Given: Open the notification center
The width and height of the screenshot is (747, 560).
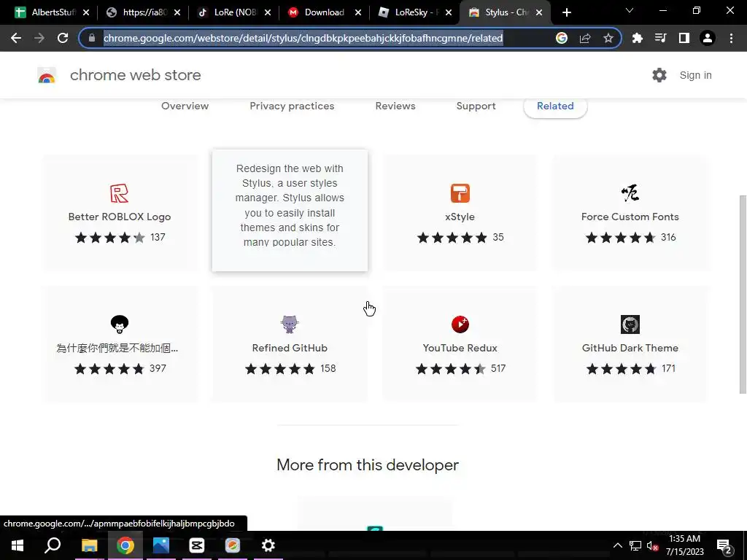Looking at the screenshot, I should [x=724, y=546].
